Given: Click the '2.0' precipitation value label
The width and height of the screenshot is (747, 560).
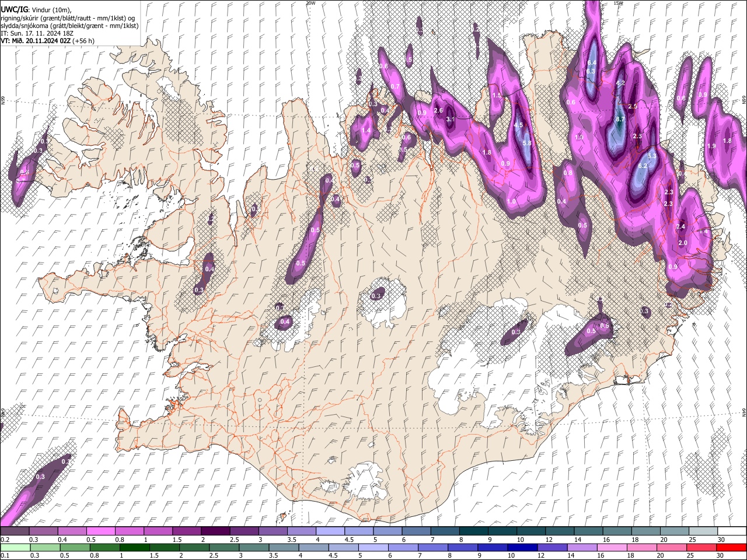Looking at the screenshot, I should pyautogui.click(x=683, y=243).
